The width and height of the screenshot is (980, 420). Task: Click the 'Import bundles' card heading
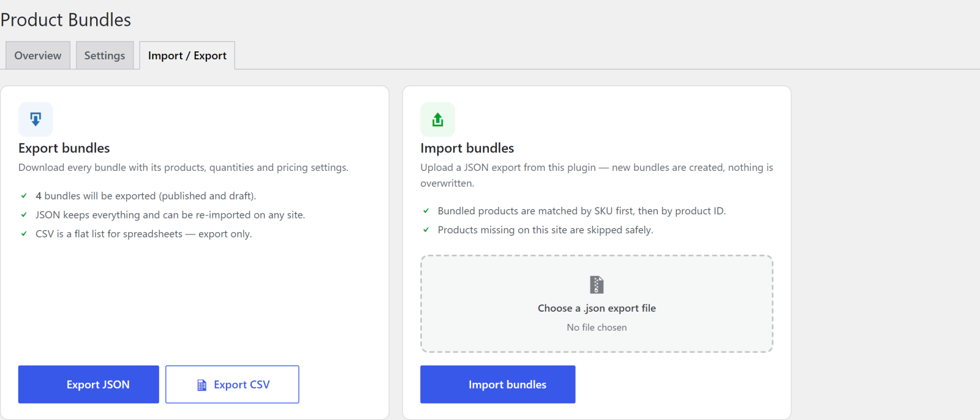tap(467, 148)
